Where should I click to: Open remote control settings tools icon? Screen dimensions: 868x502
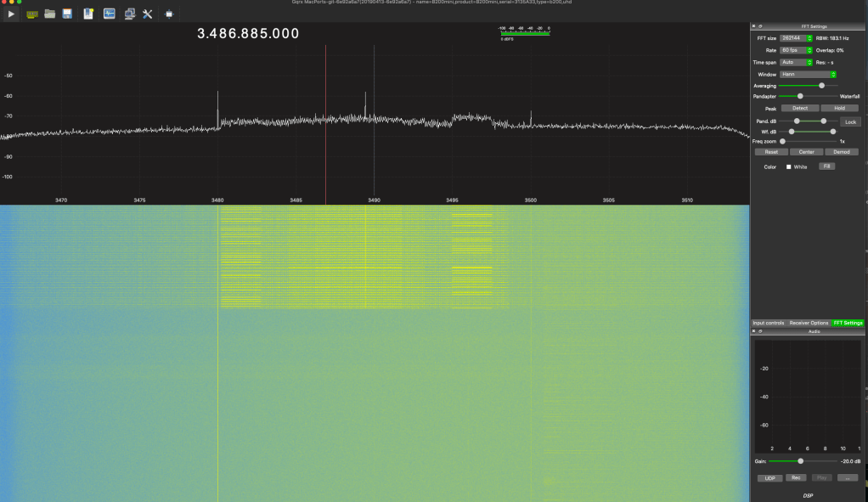(x=147, y=14)
